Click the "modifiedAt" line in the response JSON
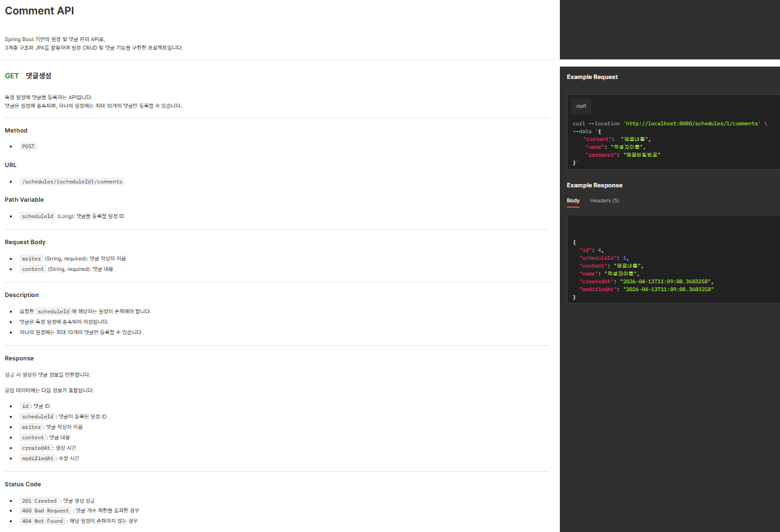 (646, 289)
